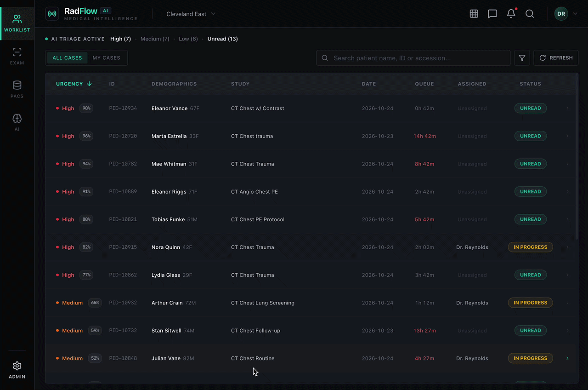Viewport: 588px width, 390px height.
Task: Open the Cleveland East location dropdown
Action: click(191, 14)
